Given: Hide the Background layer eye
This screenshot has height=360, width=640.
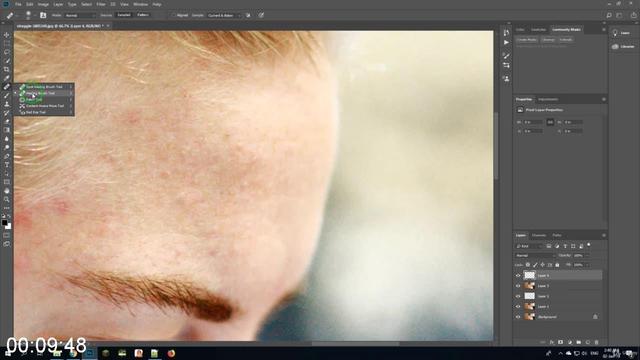Looking at the screenshot, I should [518, 317].
